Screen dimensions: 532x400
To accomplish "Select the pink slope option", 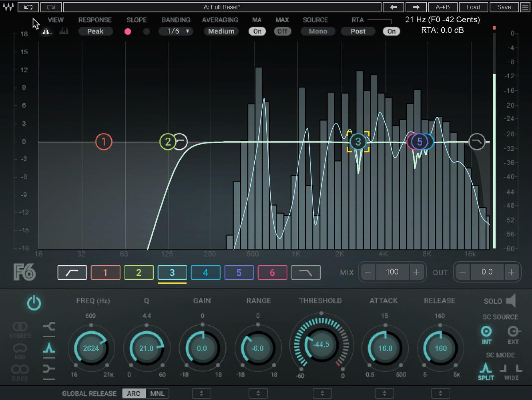I will (x=128, y=31).
